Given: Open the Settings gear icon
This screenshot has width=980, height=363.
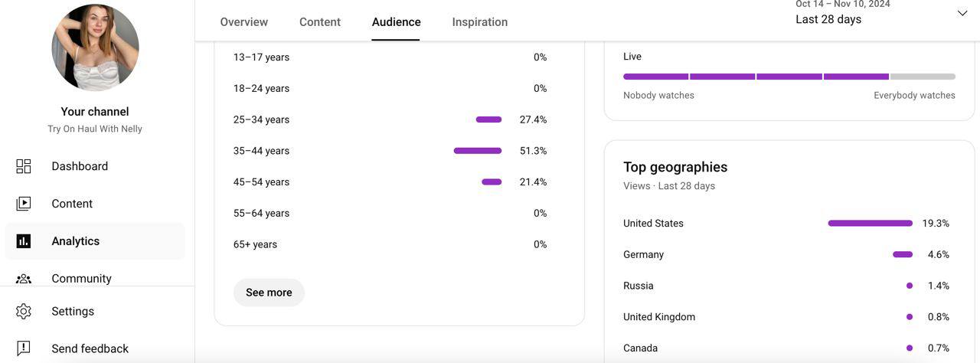Looking at the screenshot, I should click(24, 312).
